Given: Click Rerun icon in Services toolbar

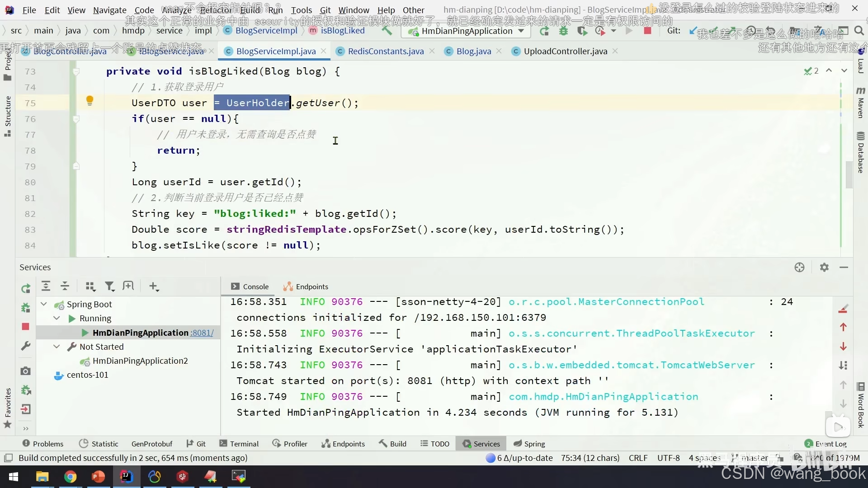Looking at the screenshot, I should 26,288.
